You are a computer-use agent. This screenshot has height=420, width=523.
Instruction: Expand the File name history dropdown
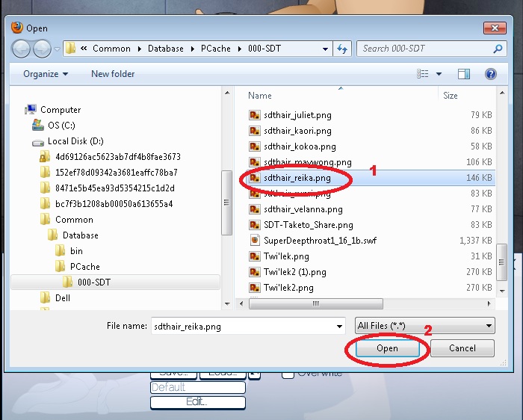pos(340,326)
